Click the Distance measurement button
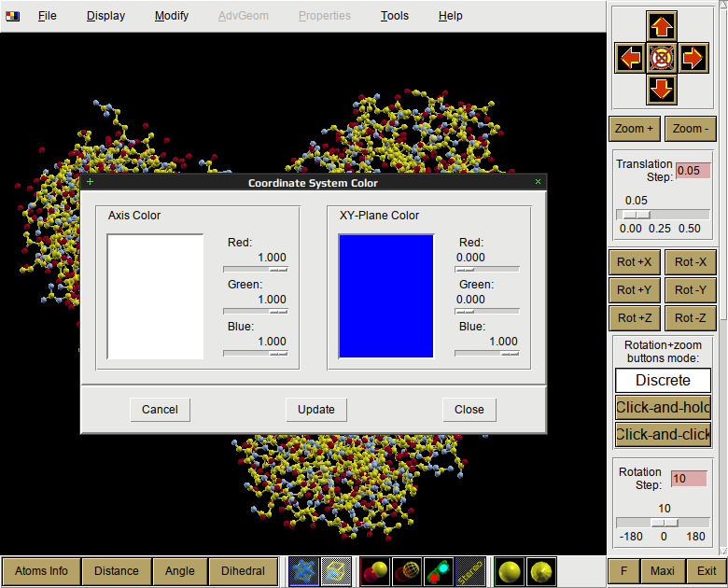728x588 pixels. tap(117, 571)
